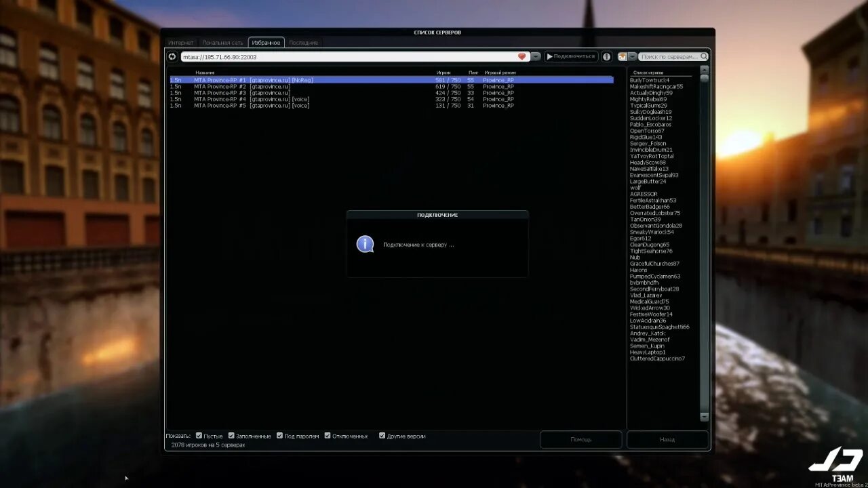Click the search type envelope icon
The image size is (868, 488).
pyautogui.click(x=623, y=57)
